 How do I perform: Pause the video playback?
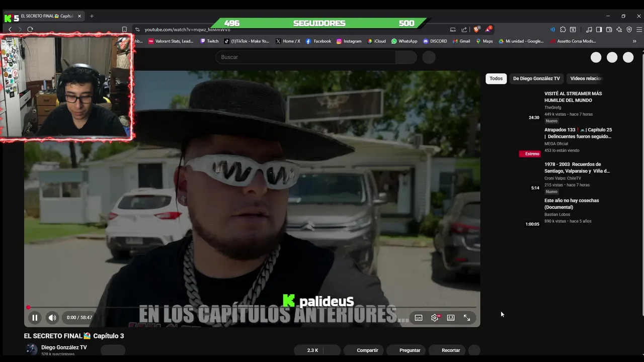(x=35, y=318)
